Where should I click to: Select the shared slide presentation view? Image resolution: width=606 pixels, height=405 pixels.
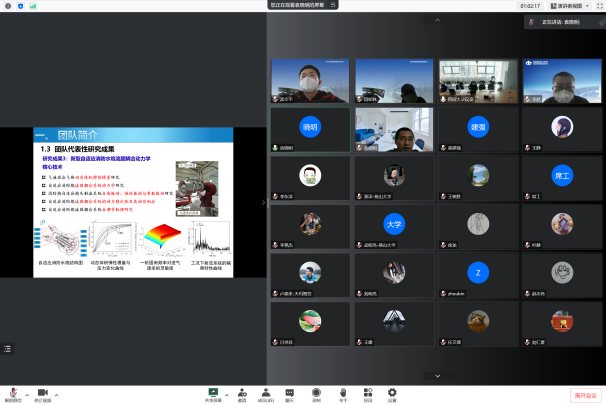coord(133,202)
